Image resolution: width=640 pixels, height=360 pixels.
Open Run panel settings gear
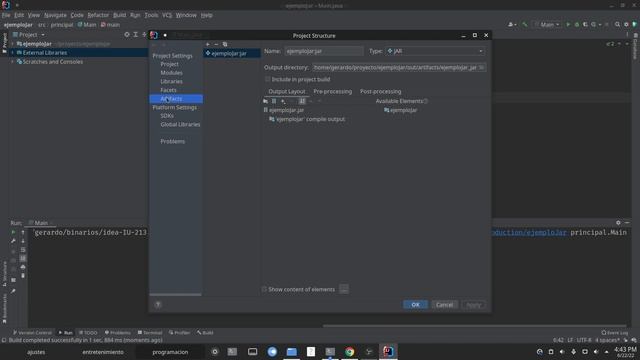coord(618,223)
